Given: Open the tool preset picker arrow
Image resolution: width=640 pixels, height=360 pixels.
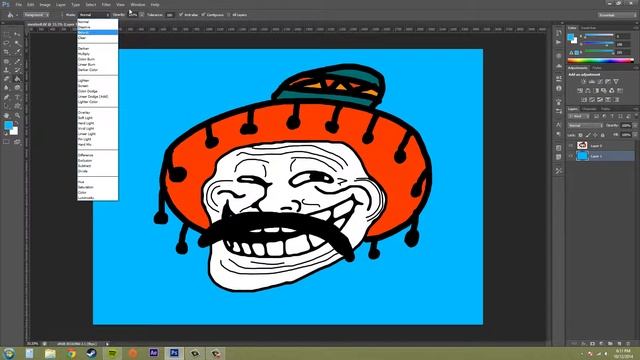Looking at the screenshot, I should [17, 15].
